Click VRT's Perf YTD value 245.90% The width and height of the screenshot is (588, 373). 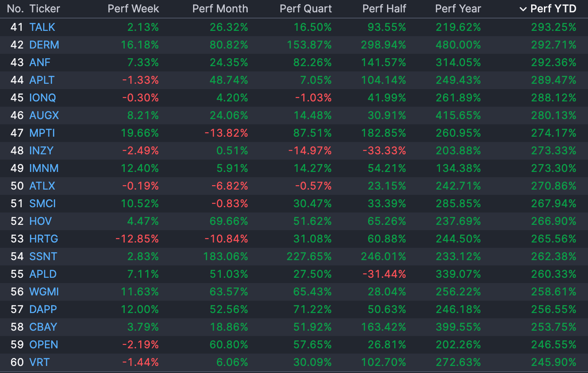[x=554, y=362]
